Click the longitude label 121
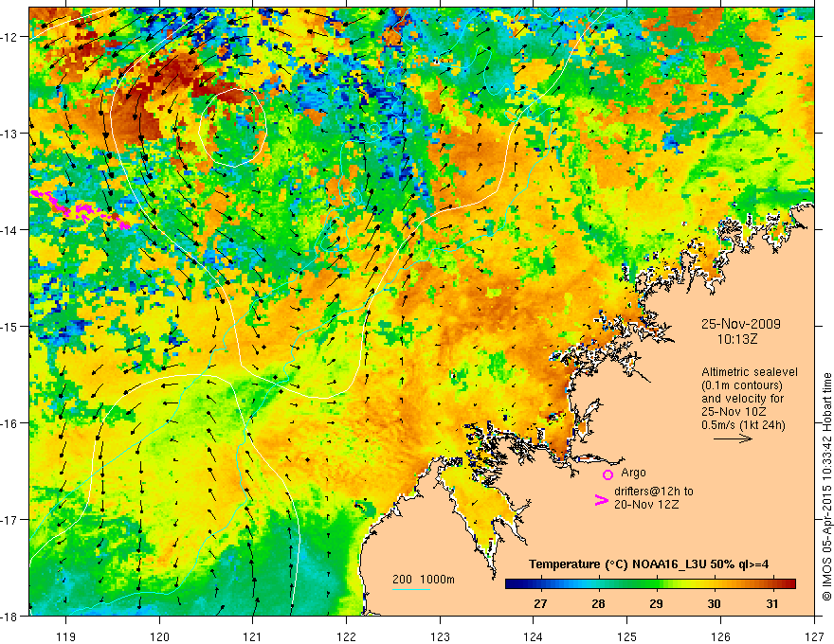The image size is (834, 644). click(x=253, y=636)
